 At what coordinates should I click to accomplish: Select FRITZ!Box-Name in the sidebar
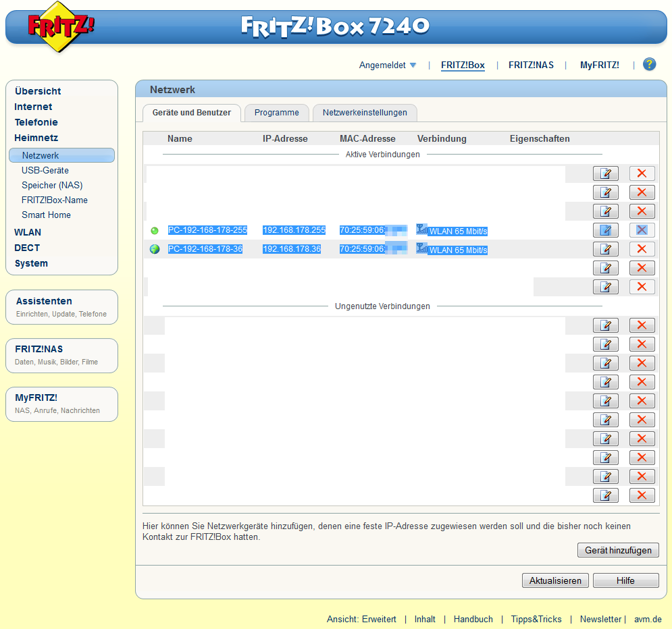(55, 200)
